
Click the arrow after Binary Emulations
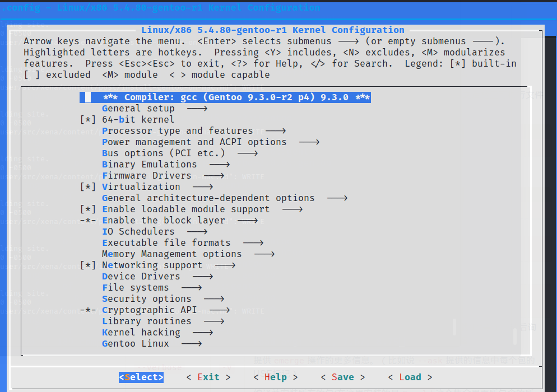220,165
